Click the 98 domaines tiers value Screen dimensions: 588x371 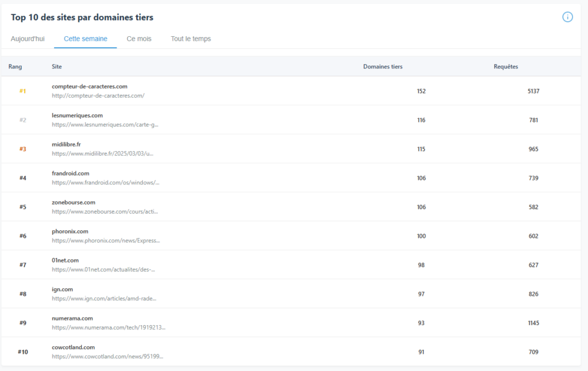pyautogui.click(x=421, y=265)
